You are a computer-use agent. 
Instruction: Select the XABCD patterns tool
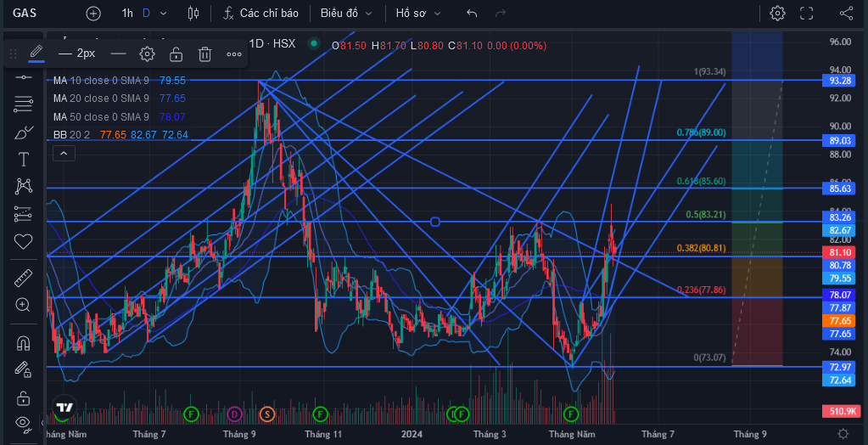click(23, 186)
